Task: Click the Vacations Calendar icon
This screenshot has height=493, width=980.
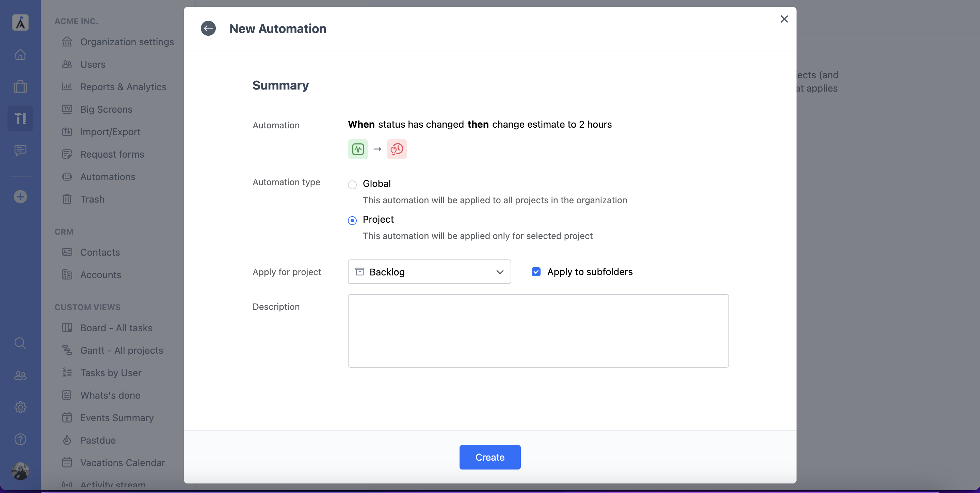Action: pos(67,462)
